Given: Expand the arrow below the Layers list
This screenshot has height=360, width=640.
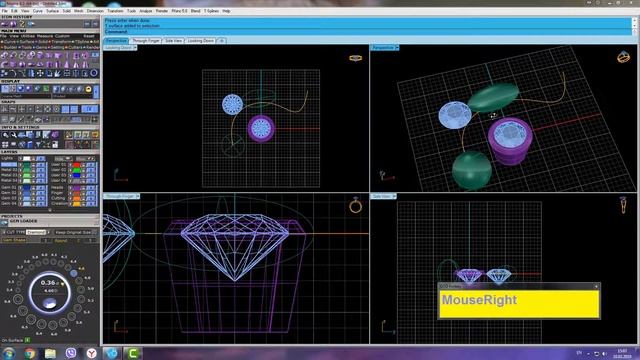Looking at the screenshot, I should pyautogui.click(x=50, y=210).
